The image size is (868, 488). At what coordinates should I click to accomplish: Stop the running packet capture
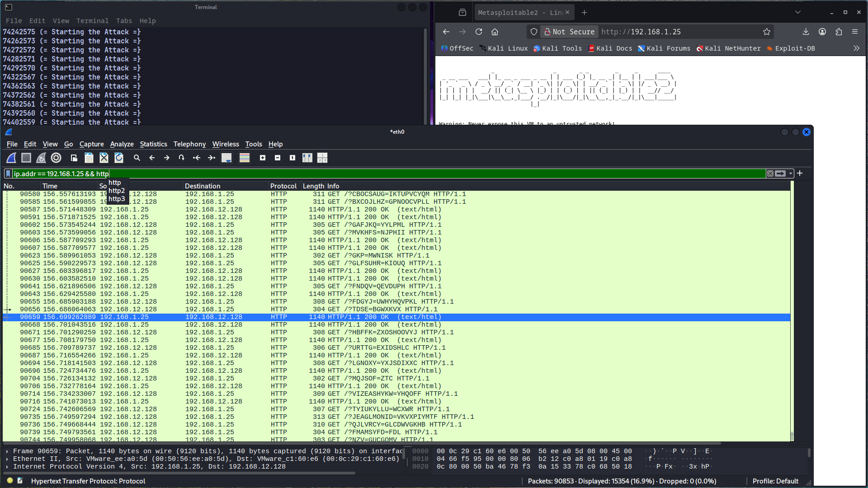pos(26,158)
